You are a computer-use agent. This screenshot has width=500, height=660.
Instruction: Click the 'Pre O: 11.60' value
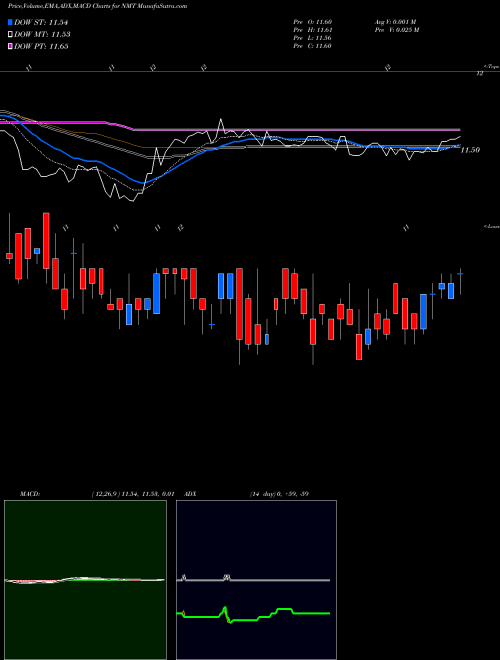(313, 22)
